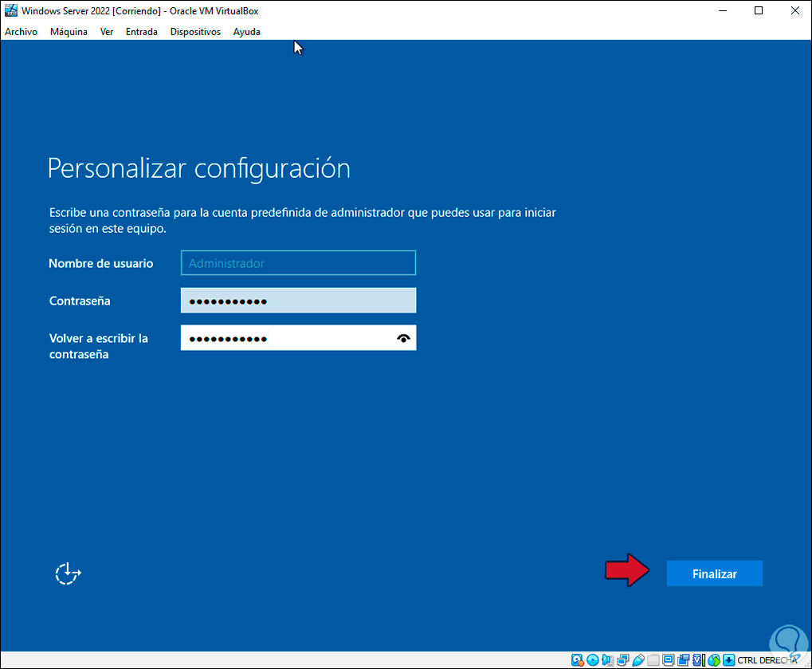Open the Máquina menu
The image size is (812, 669).
coord(69,32)
